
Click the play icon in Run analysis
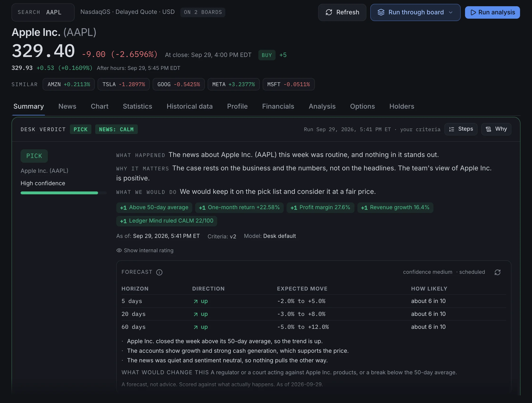pos(473,12)
